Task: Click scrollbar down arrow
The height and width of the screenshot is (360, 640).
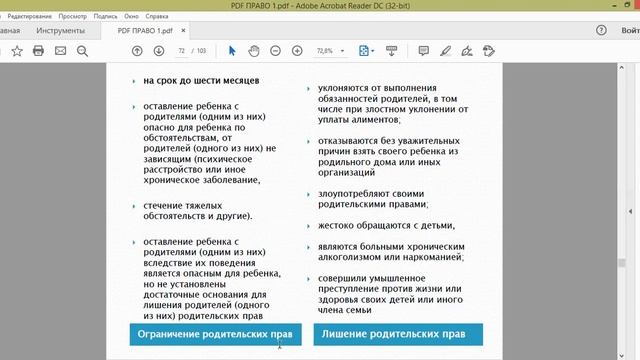Action: (622, 356)
